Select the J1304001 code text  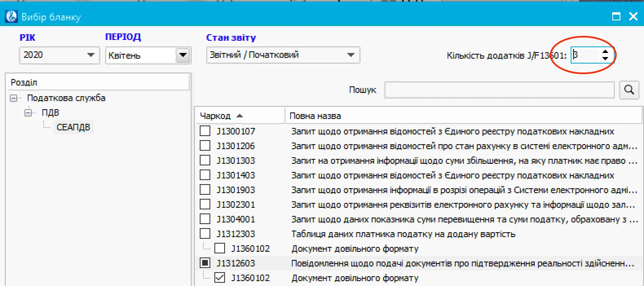click(x=236, y=220)
